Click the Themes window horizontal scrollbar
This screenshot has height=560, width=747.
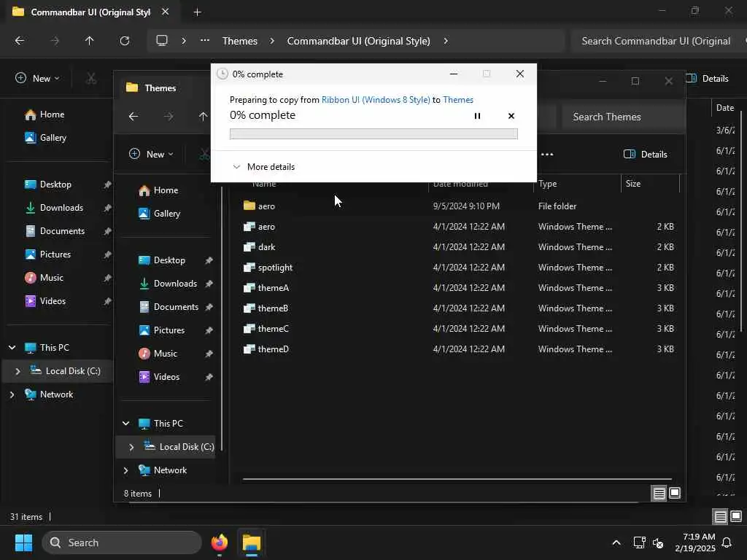pyautogui.click(x=457, y=479)
